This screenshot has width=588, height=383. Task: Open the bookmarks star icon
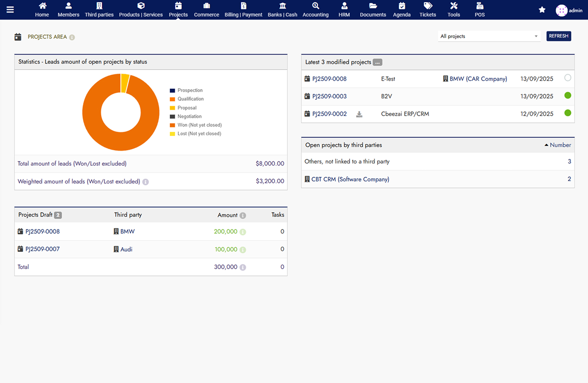coord(542,10)
